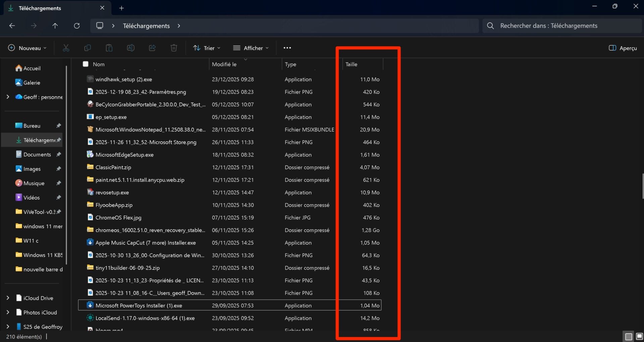Image resolution: width=644 pixels, height=342 pixels.
Task: Open the ViVeTool-v0.3 sidebar folder
Action: coord(39,212)
